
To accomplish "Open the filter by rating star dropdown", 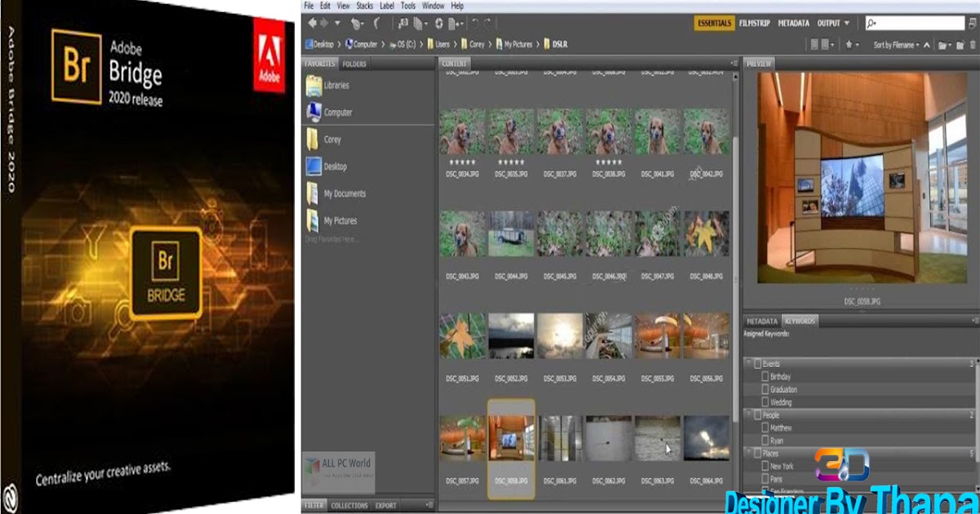I will (853, 45).
